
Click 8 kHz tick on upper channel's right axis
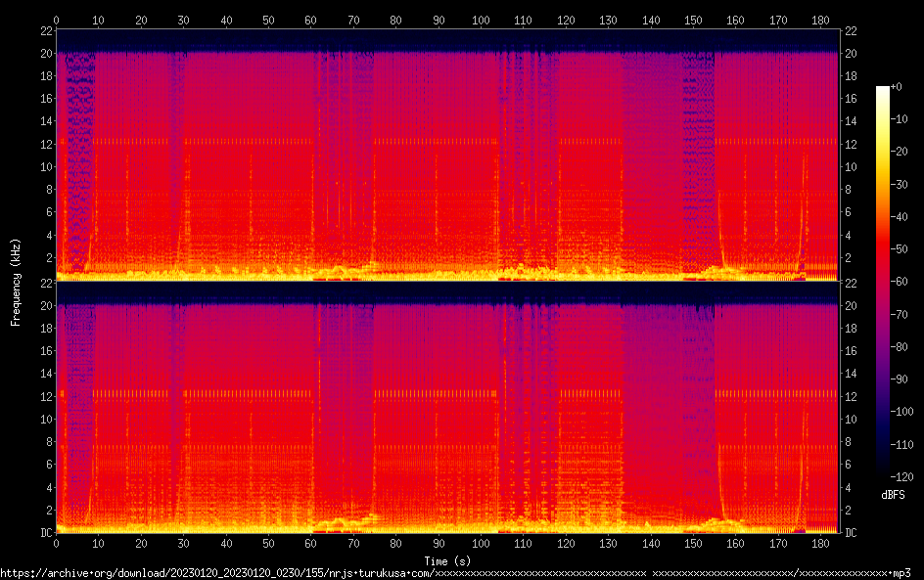coord(848,189)
